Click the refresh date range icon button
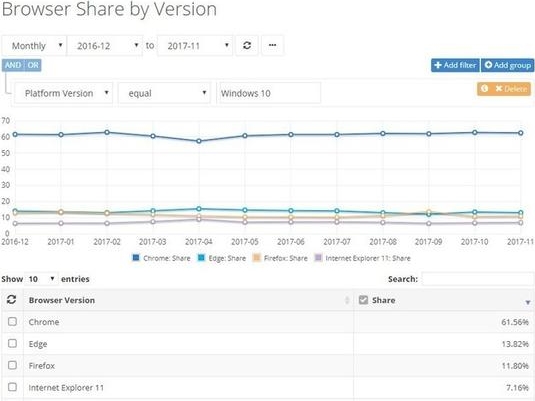 click(x=247, y=45)
